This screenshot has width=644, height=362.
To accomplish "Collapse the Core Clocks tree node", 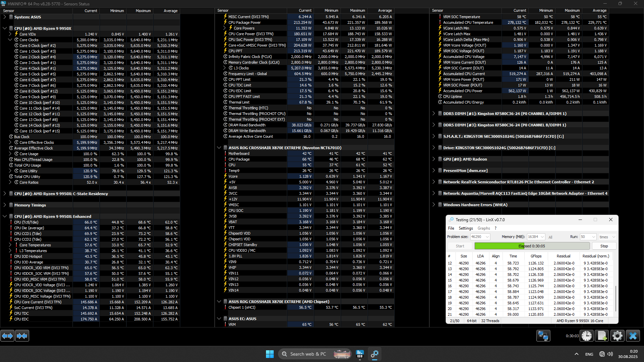I will pyautogui.click(x=10, y=40).
